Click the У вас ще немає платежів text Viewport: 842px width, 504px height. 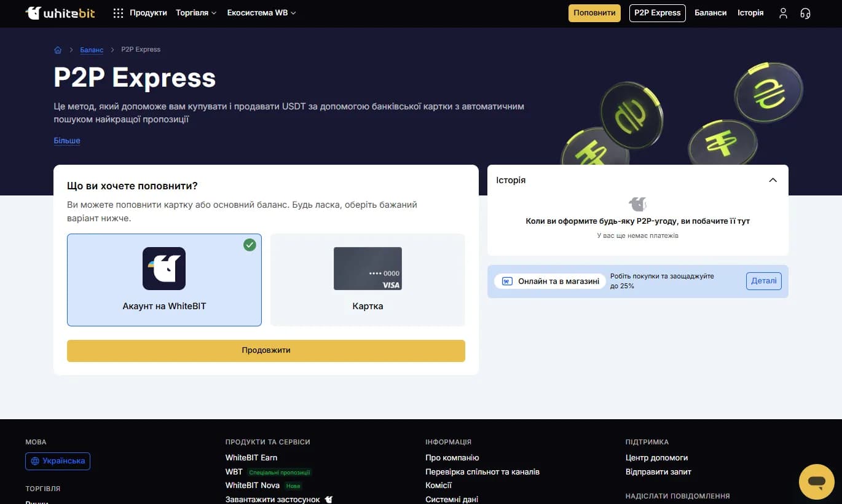click(637, 235)
